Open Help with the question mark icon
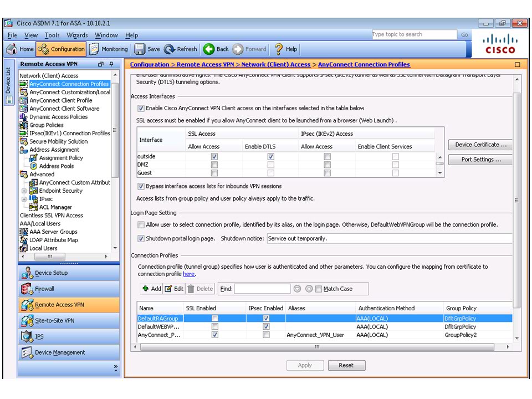The height and width of the screenshot is (399, 532). (279, 49)
